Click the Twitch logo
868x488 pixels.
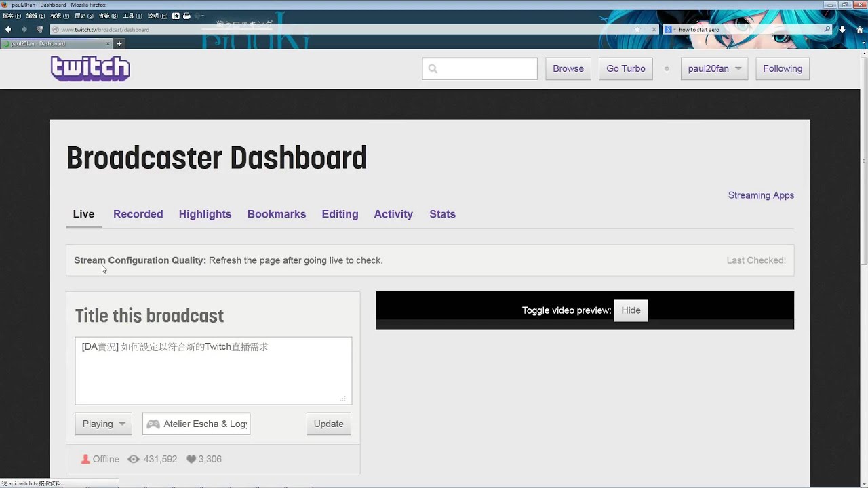pyautogui.click(x=90, y=68)
